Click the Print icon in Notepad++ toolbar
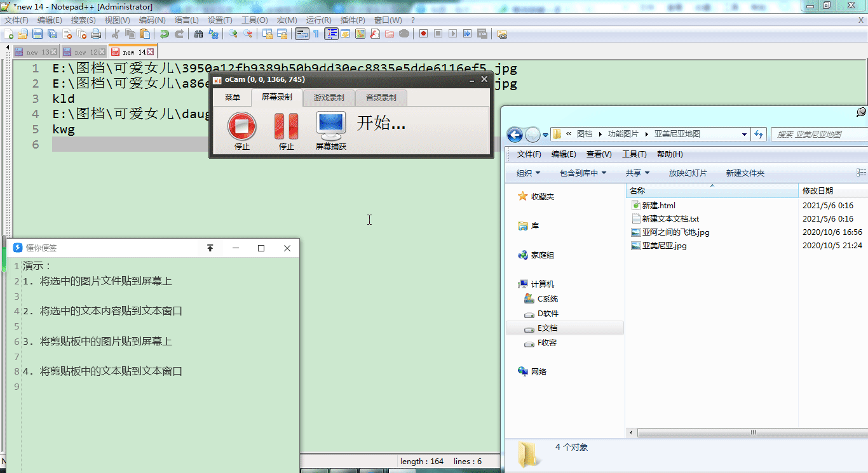 point(96,34)
